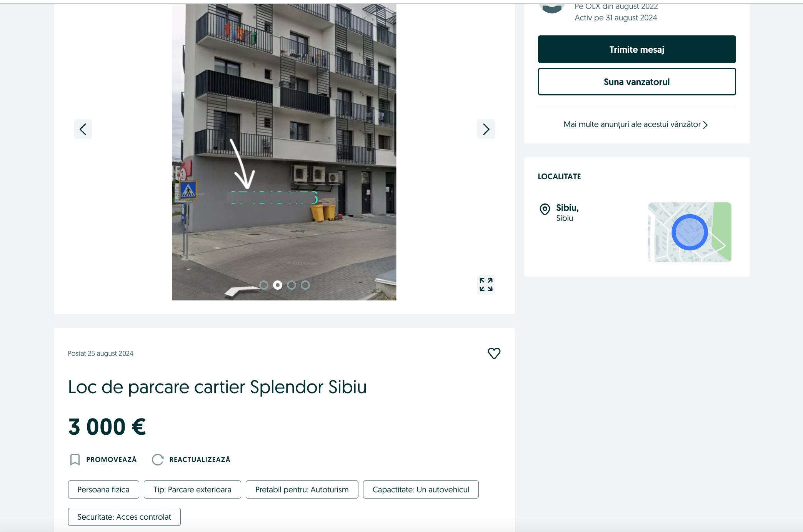Advance to the next listing photo
Image resolution: width=803 pixels, height=532 pixels.
pyautogui.click(x=486, y=129)
